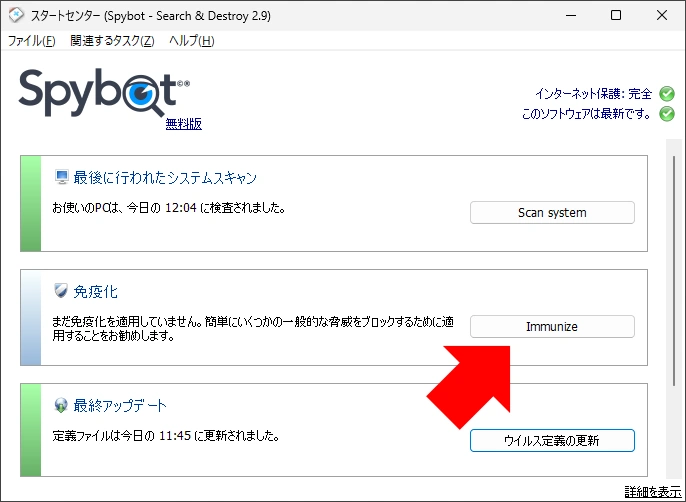686x502 pixels.
Task: Click the text お使いのPCは、今日の 12:04 に検査されました。
Action: point(169,208)
